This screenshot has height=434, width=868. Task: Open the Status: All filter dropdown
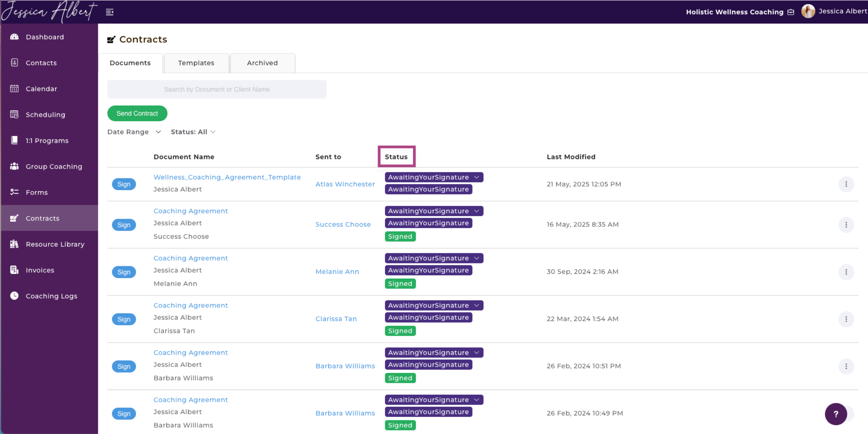point(193,132)
